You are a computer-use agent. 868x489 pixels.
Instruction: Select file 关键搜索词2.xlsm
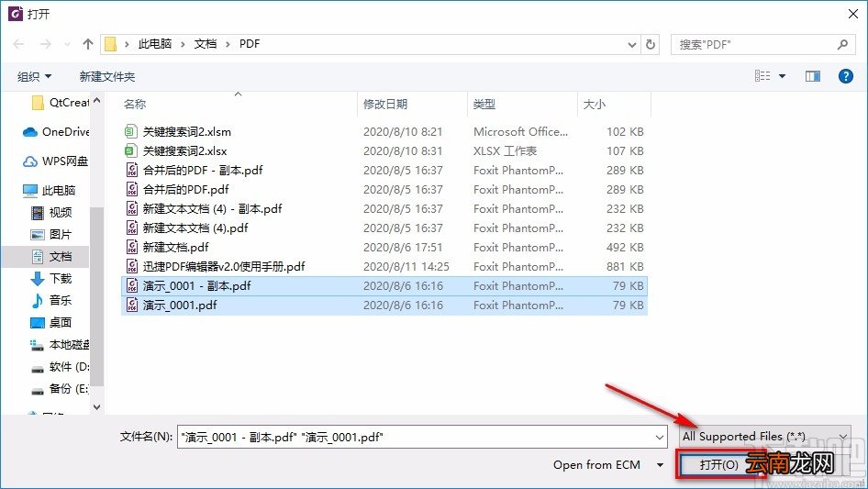pos(384,132)
